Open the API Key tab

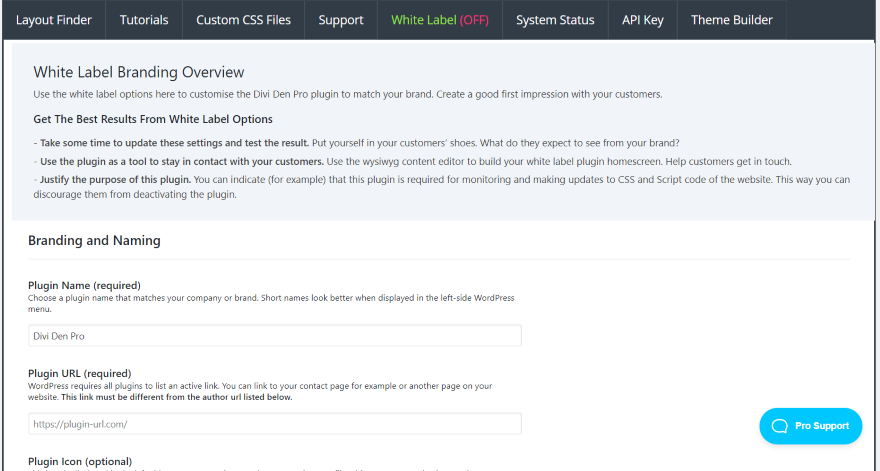(x=642, y=20)
